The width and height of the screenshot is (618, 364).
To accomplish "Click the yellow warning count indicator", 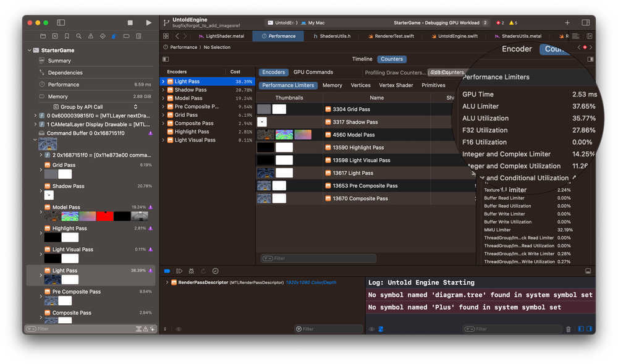I will [513, 23].
